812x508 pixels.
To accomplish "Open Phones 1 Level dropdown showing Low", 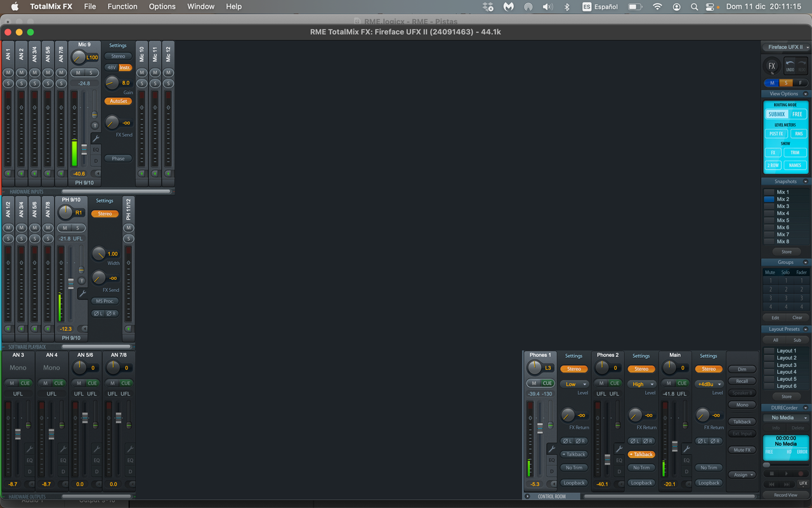I will (574, 384).
